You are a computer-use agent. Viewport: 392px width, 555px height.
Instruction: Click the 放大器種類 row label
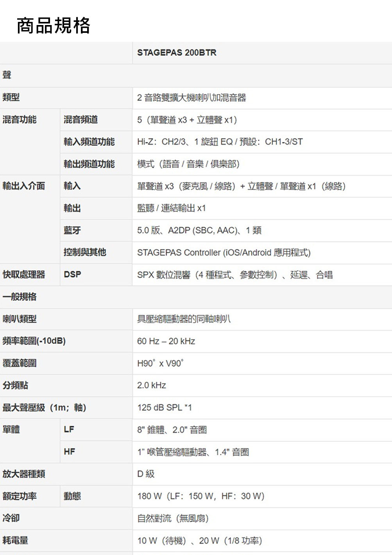23,474
